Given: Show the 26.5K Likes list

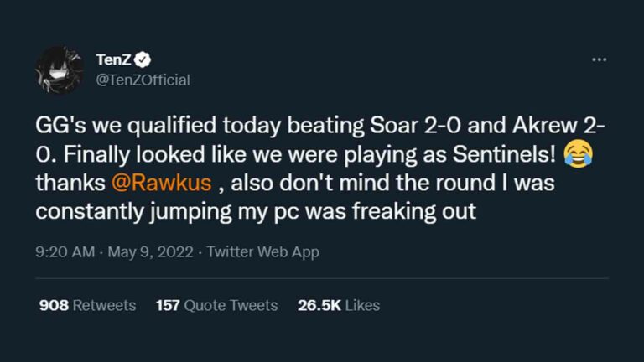Looking at the screenshot, I should 339,305.
